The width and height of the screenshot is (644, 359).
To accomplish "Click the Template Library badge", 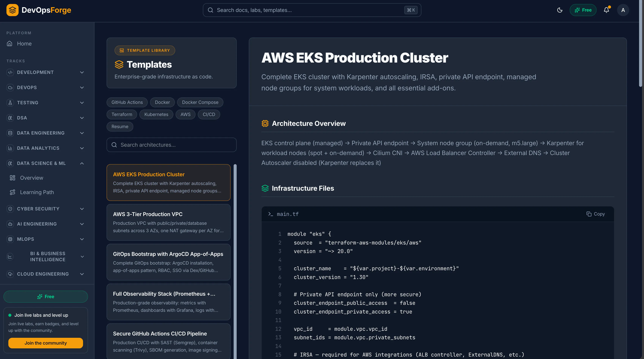I will (x=145, y=50).
